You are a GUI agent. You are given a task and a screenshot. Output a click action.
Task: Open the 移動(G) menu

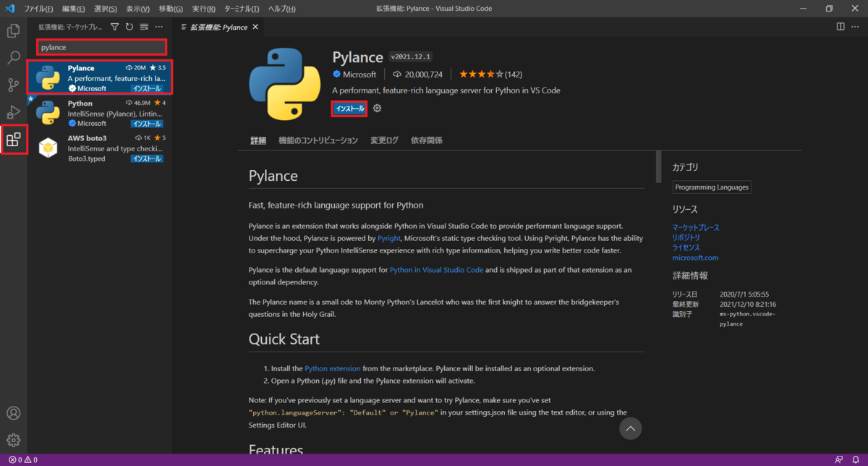(171, 9)
